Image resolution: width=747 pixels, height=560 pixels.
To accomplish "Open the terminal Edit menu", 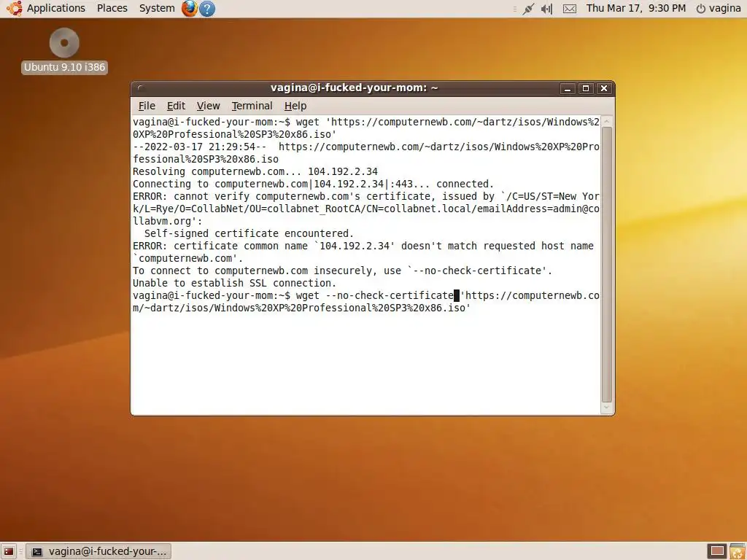I will click(x=176, y=106).
